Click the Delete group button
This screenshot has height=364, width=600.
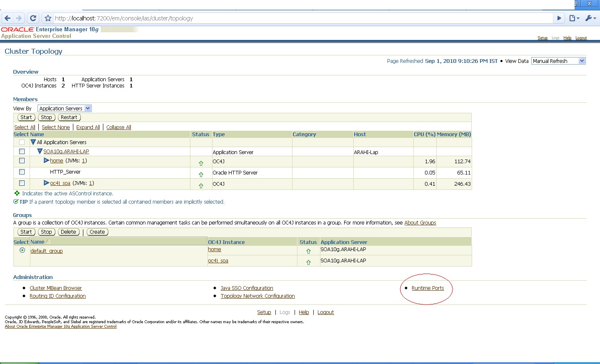69,232
